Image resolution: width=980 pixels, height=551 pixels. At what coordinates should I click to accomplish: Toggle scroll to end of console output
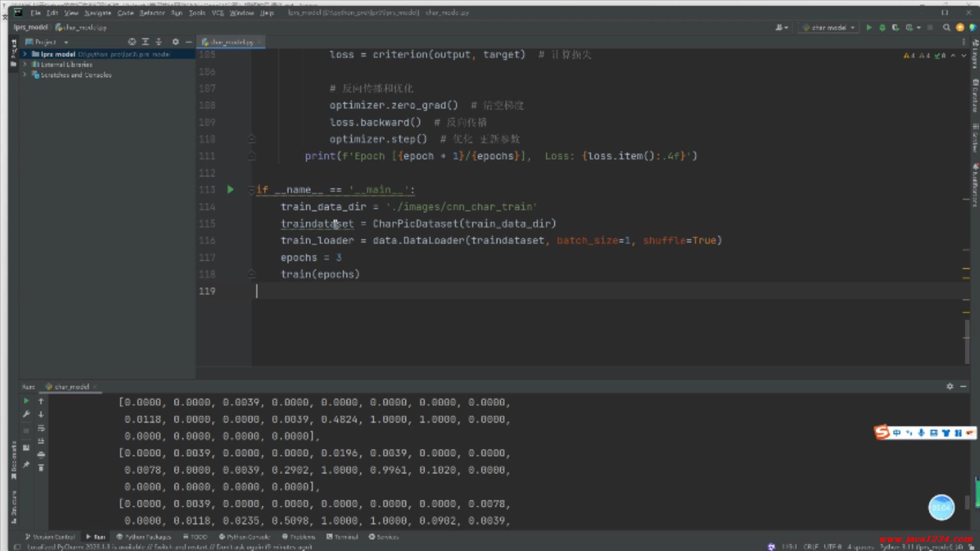[x=41, y=441]
